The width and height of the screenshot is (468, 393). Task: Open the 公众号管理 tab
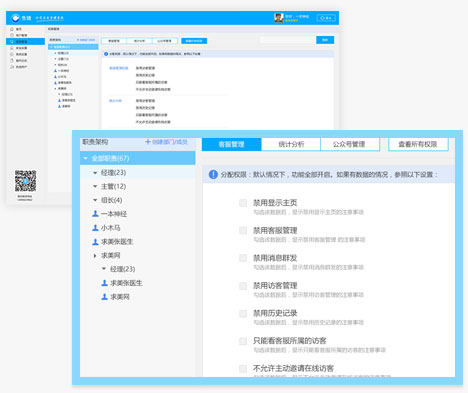[x=350, y=144]
